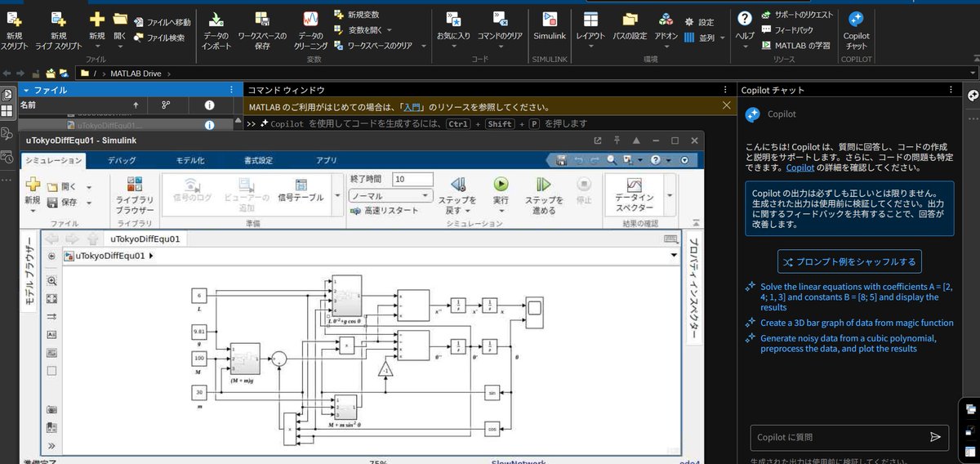Click the sample-time display arrows icon in palette
980x464 pixels.
coord(52,317)
